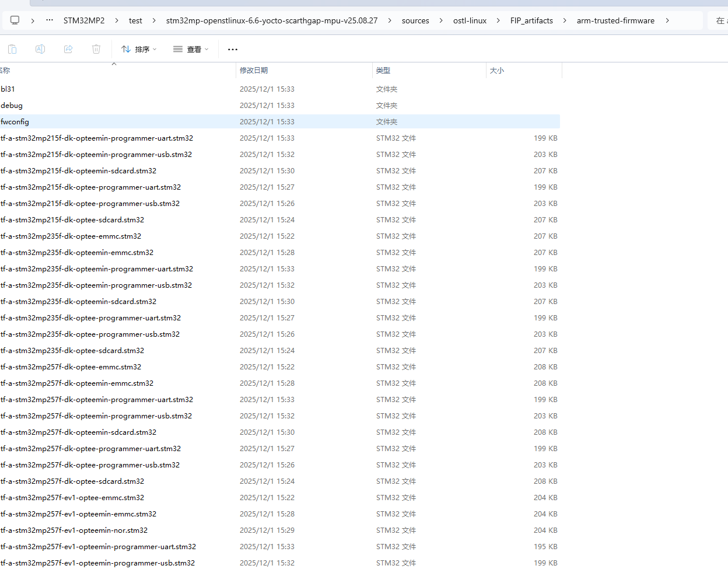The width and height of the screenshot is (728, 583).
Task: Select tf-a-stm32mp257f-ev1-opteemin-emmc.stm32 file
Action: (280, 514)
